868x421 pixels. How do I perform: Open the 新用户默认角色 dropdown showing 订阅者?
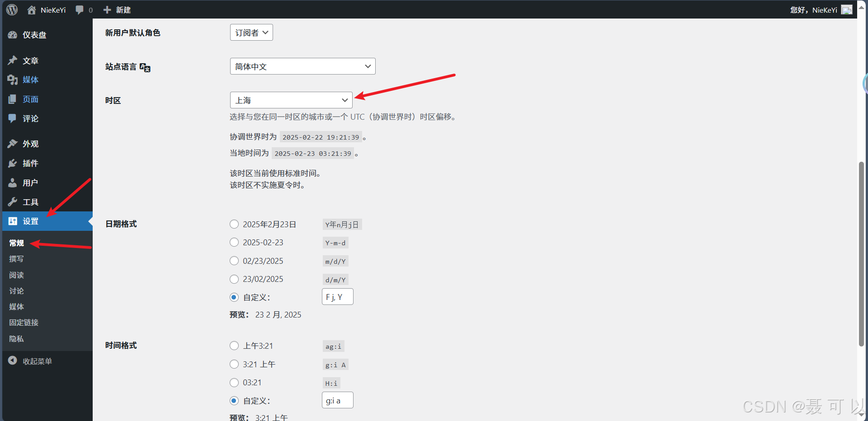pos(251,33)
